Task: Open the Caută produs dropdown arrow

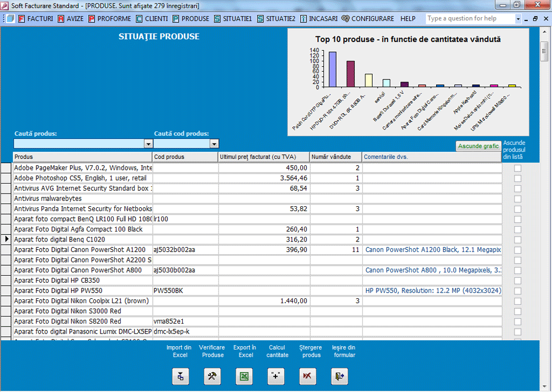Action: pos(148,144)
